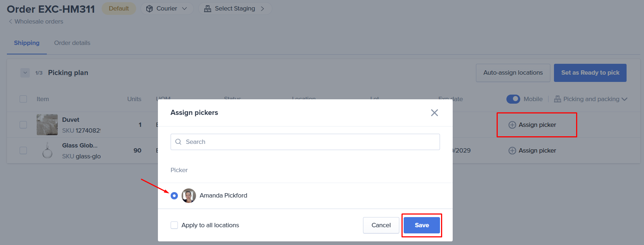Click the Glass Globe ornament image
Image resolution: width=644 pixels, height=245 pixels.
(x=47, y=151)
